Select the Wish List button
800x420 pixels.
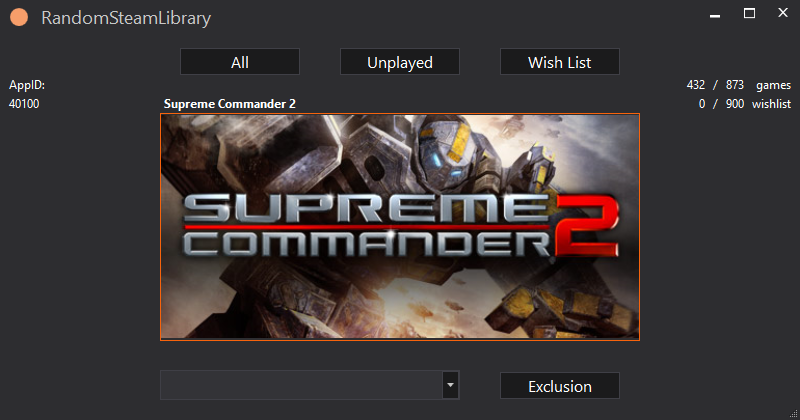pyautogui.click(x=560, y=62)
